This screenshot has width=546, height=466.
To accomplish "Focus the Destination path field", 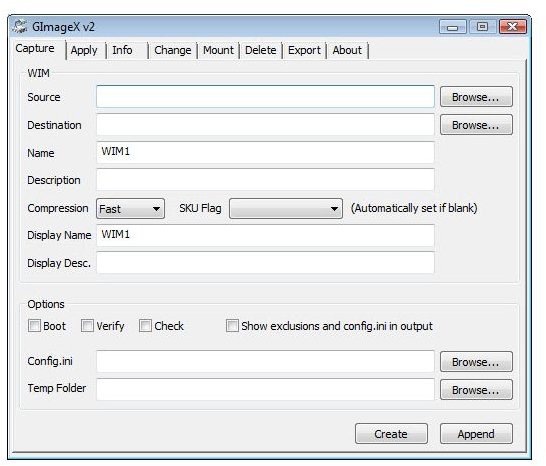I will pos(265,124).
